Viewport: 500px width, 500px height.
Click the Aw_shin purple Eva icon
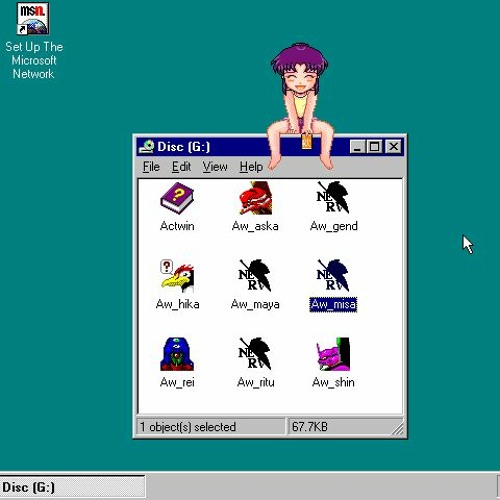pyautogui.click(x=333, y=354)
